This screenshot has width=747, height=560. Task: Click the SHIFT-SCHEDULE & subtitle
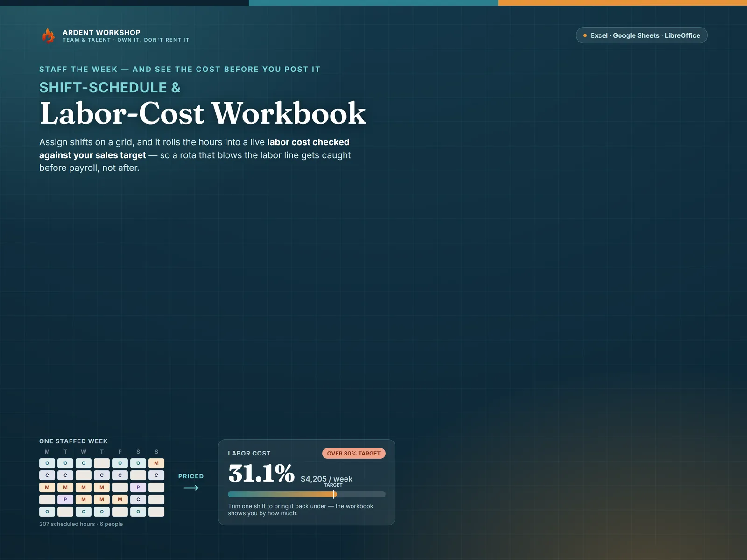(110, 87)
